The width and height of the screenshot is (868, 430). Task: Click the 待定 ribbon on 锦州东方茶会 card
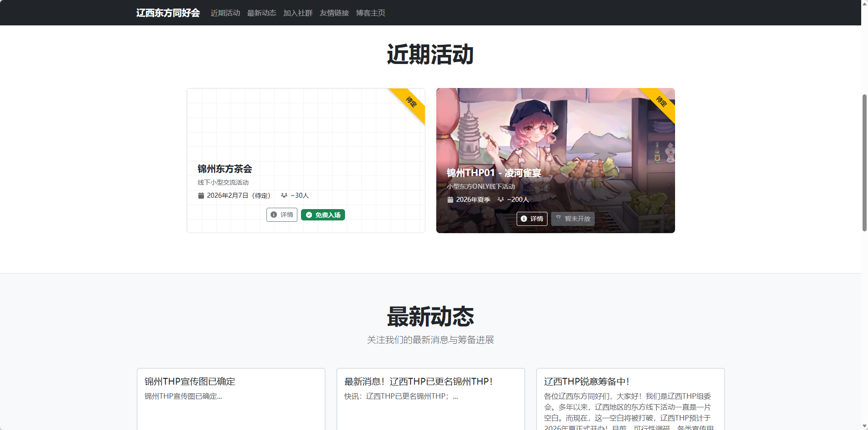411,102
